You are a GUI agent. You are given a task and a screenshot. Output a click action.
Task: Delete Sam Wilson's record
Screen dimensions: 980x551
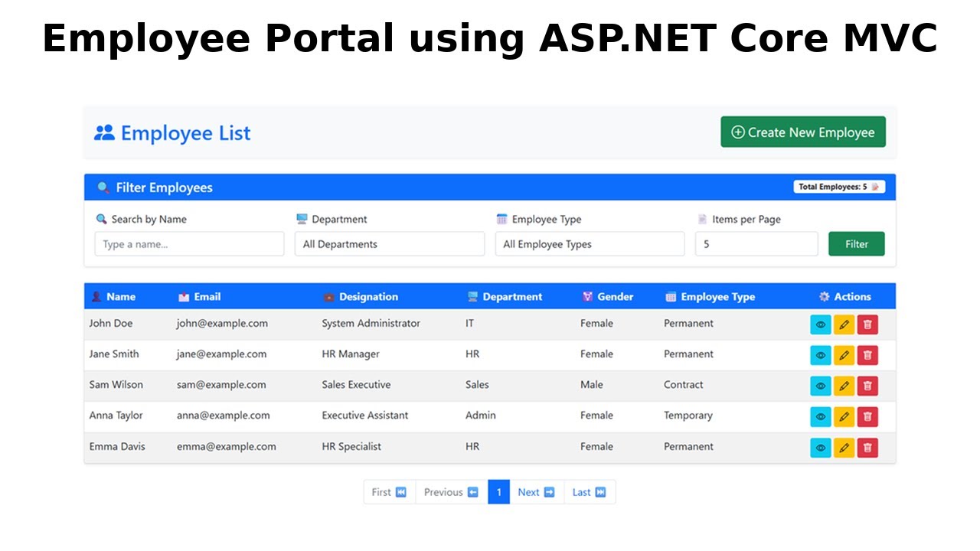[867, 386]
